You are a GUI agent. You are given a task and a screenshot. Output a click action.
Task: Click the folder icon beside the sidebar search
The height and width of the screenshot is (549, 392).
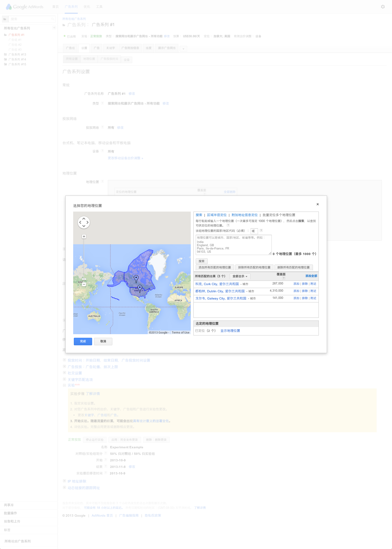pos(5,19)
